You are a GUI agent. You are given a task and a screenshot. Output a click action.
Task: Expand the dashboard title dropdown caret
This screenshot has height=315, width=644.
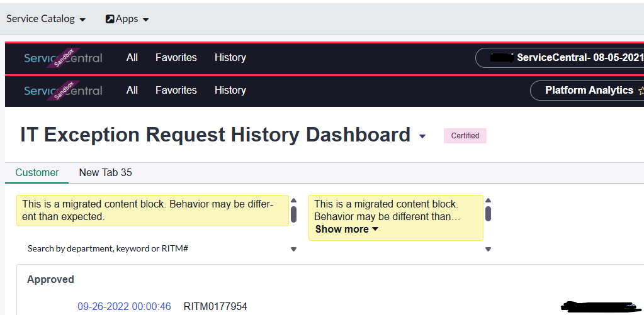(x=422, y=136)
